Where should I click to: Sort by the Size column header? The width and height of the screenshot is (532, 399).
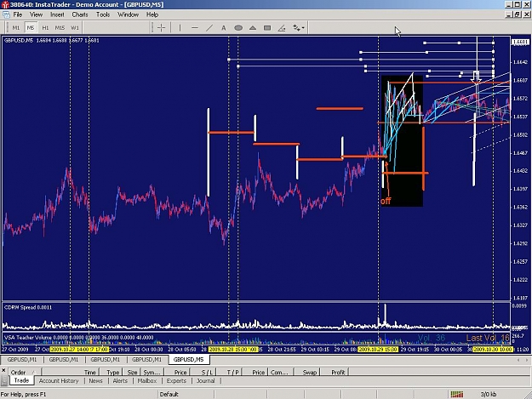[132, 372]
